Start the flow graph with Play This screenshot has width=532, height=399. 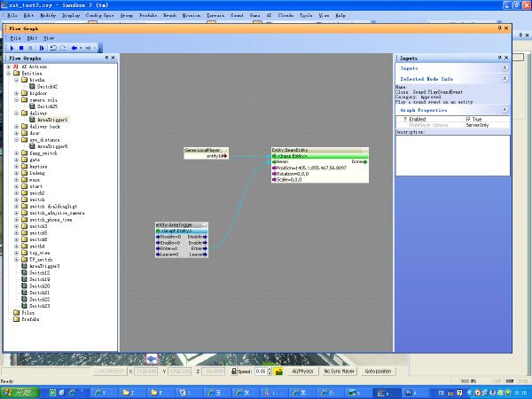tap(12, 48)
